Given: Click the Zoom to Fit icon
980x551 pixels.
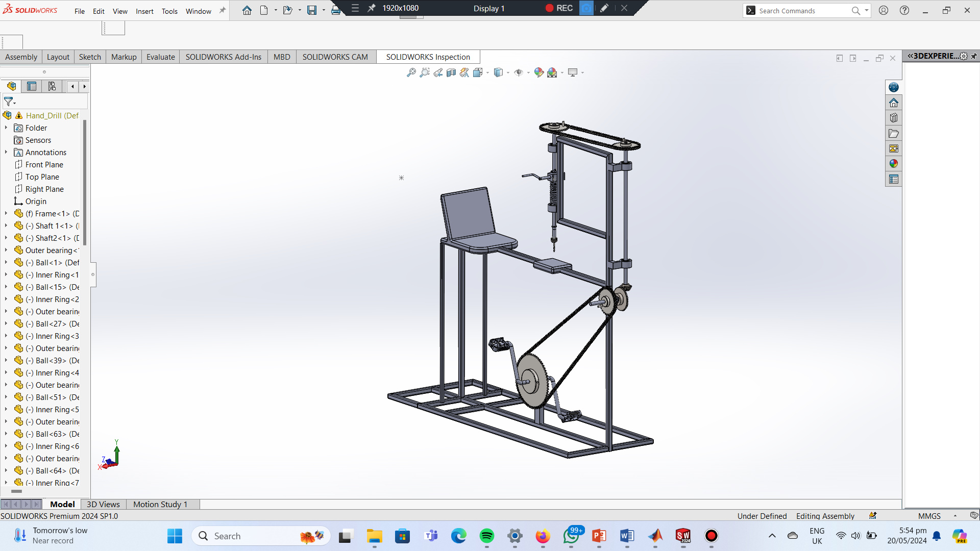Looking at the screenshot, I should pyautogui.click(x=411, y=72).
